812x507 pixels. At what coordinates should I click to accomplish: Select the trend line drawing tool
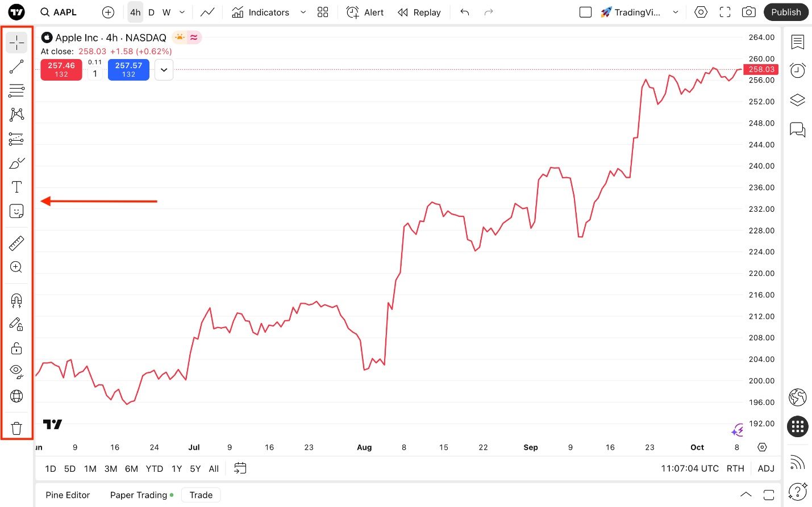click(x=16, y=67)
